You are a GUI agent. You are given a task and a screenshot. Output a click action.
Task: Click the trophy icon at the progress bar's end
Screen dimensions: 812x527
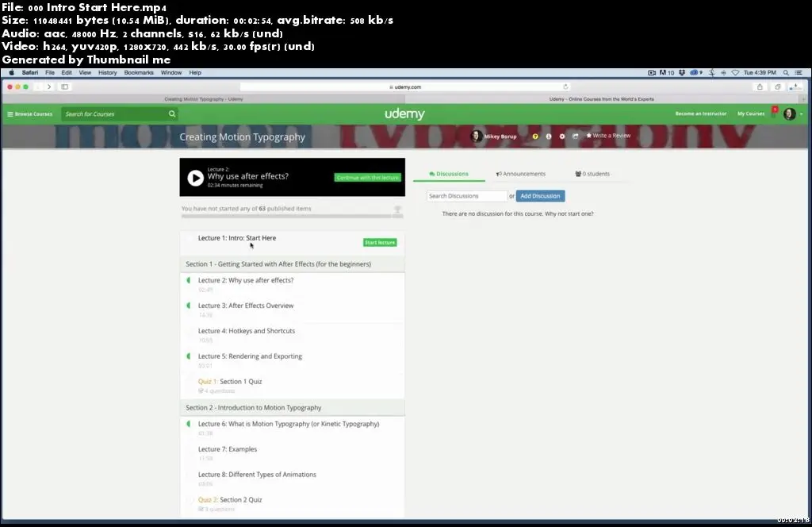click(398, 209)
